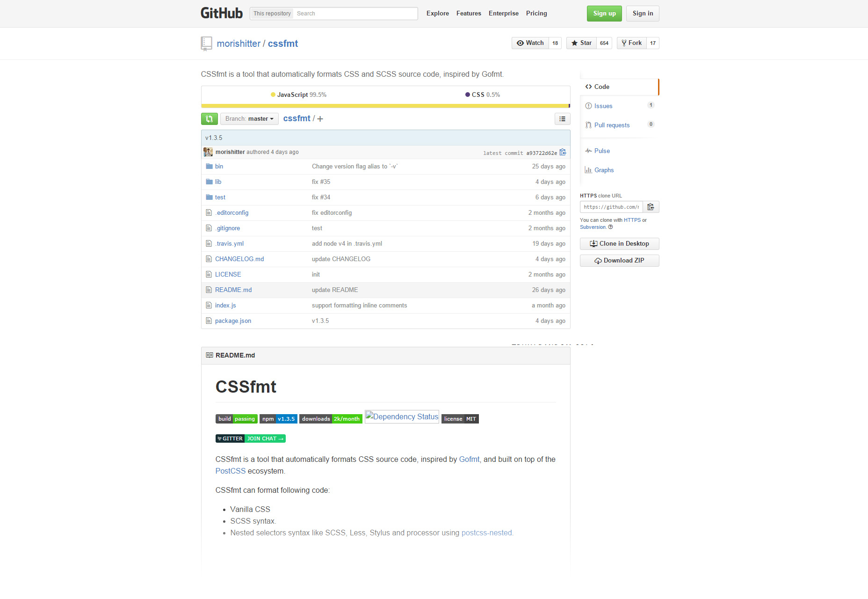The height and width of the screenshot is (599, 868).
Task: Click the build passing badge
Action: click(x=236, y=419)
